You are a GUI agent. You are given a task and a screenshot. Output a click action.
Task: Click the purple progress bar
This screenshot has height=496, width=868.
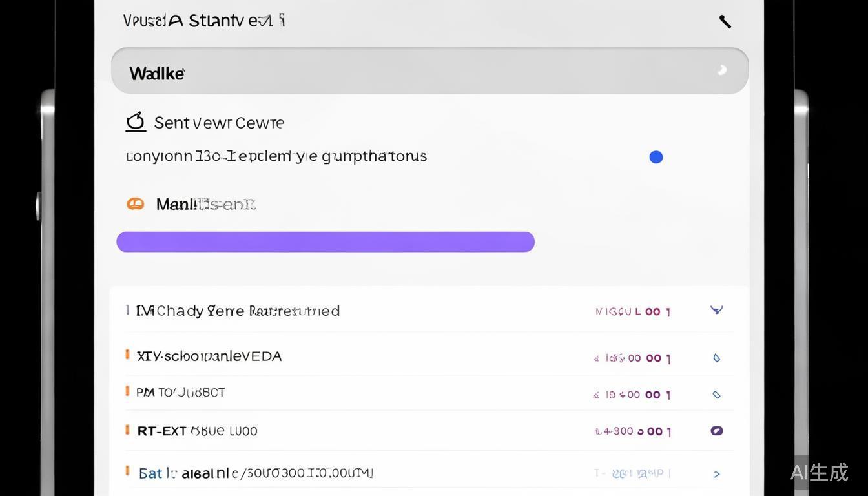[x=325, y=242]
